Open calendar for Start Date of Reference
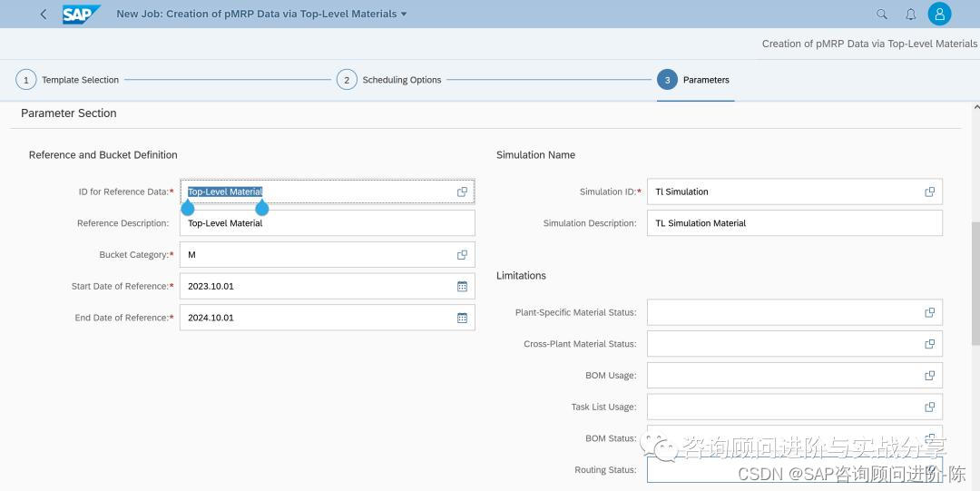Image resolution: width=980 pixels, height=491 pixels. click(462, 286)
